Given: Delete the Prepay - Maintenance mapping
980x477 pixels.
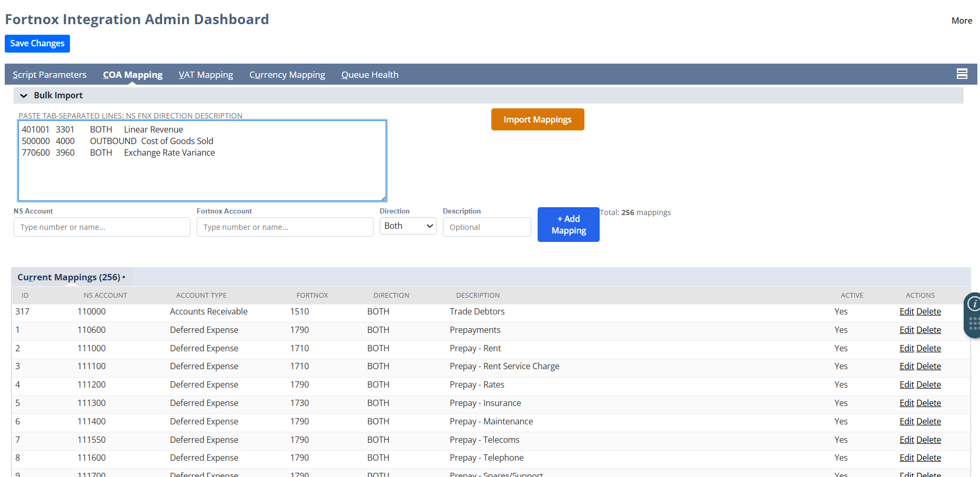Looking at the screenshot, I should pyautogui.click(x=928, y=421).
